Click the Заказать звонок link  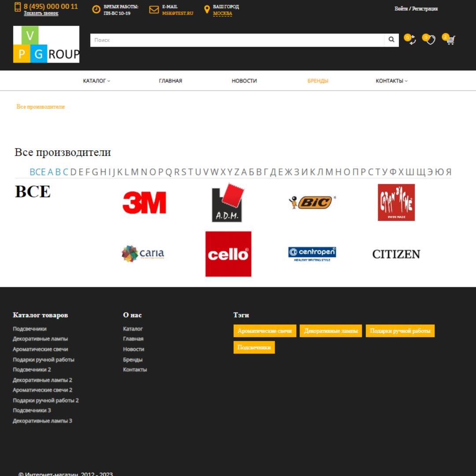click(x=41, y=14)
